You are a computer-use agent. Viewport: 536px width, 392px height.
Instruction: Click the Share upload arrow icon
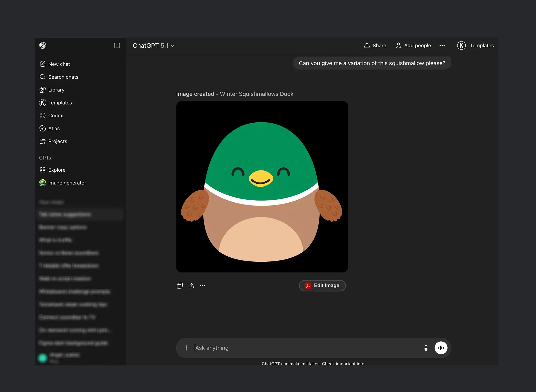point(367,46)
